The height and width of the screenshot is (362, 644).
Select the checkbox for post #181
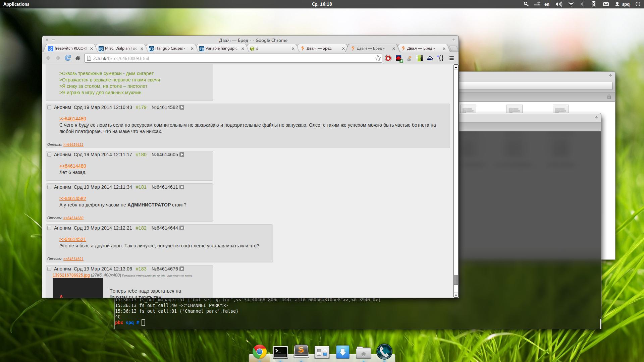pyautogui.click(x=49, y=187)
